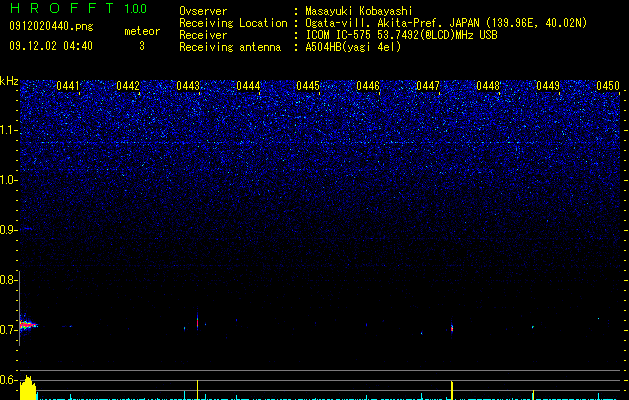Click the 0450 time marker

[608, 86]
